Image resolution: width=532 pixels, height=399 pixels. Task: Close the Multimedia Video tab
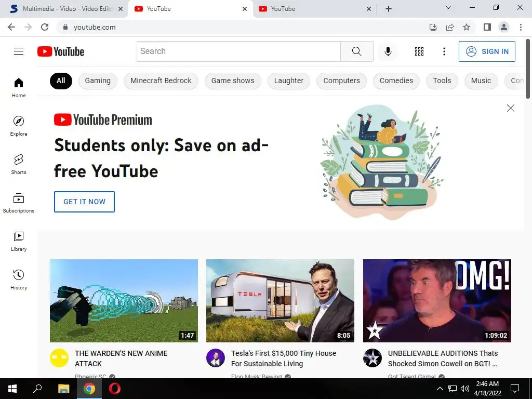121,9
